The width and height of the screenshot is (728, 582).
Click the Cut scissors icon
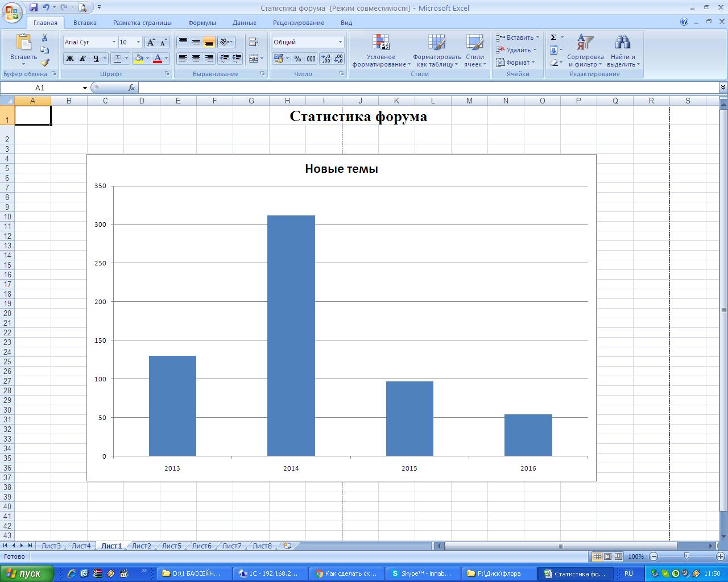pyautogui.click(x=45, y=38)
